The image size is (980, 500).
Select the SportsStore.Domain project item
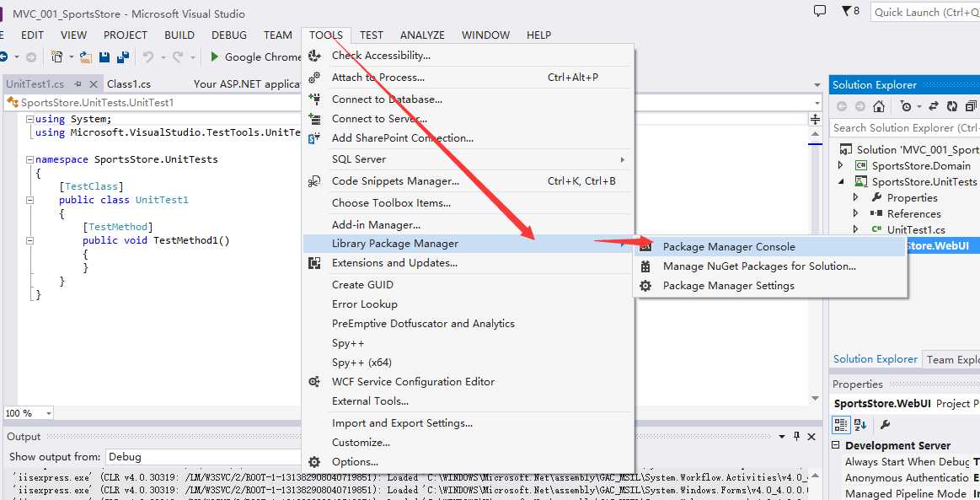pos(921,165)
